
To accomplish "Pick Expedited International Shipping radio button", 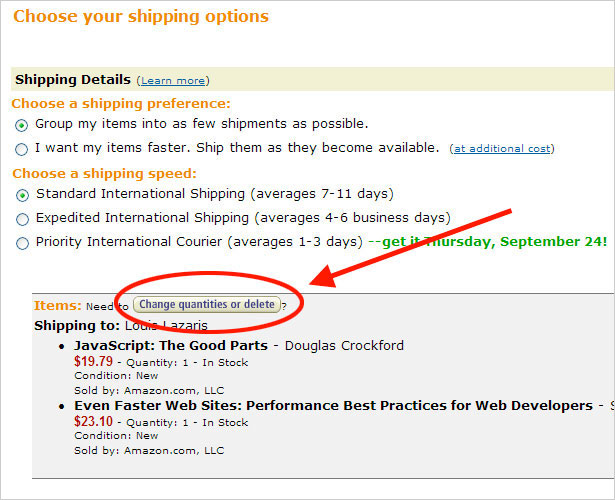I will tap(22, 218).
